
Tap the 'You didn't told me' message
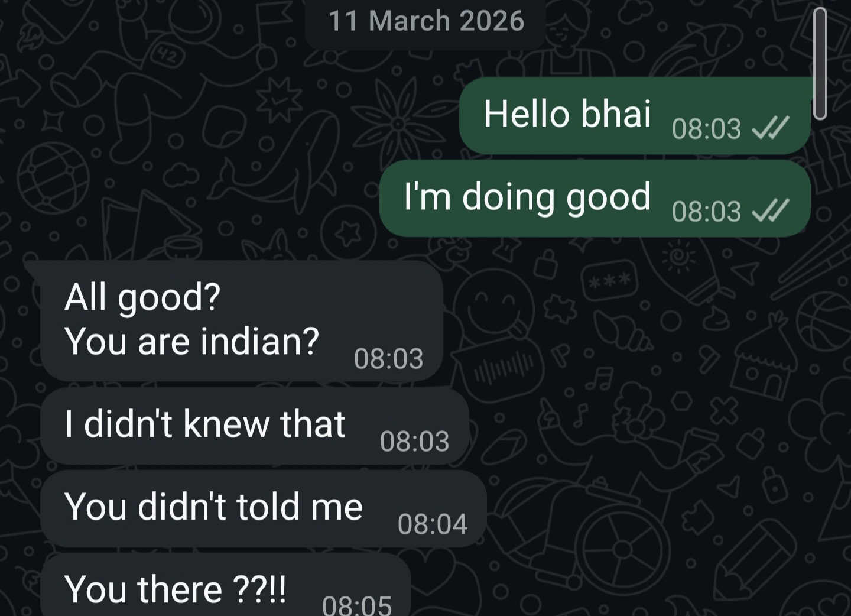pos(263,509)
